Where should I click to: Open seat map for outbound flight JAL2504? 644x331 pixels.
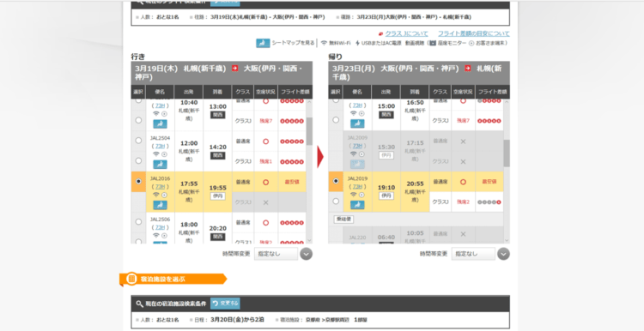click(161, 164)
